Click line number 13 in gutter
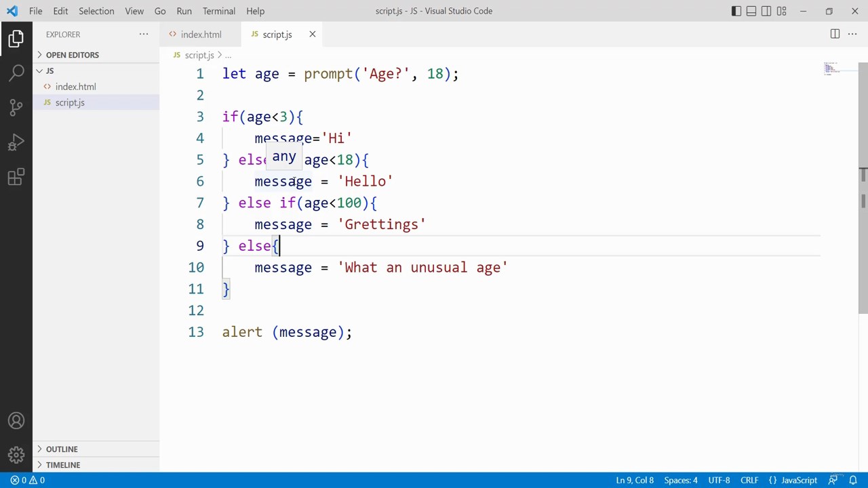Image resolution: width=868 pixels, height=488 pixels. click(195, 332)
